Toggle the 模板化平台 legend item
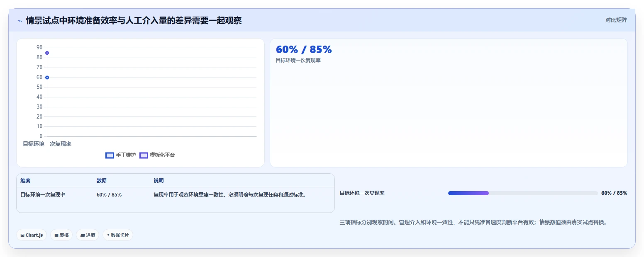 (157, 155)
